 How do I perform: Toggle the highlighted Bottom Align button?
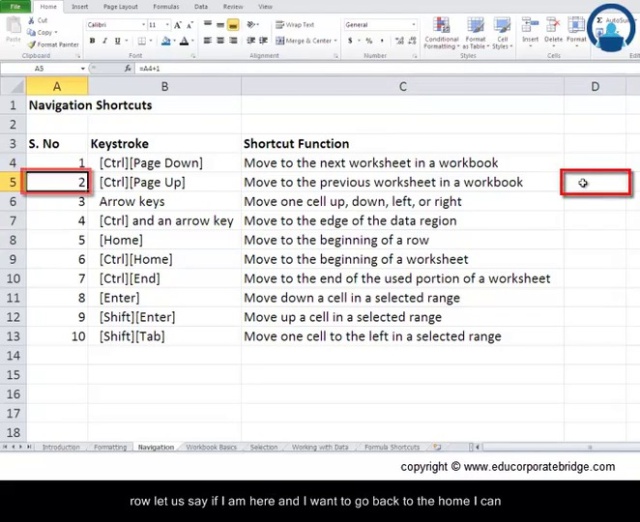tap(233, 25)
